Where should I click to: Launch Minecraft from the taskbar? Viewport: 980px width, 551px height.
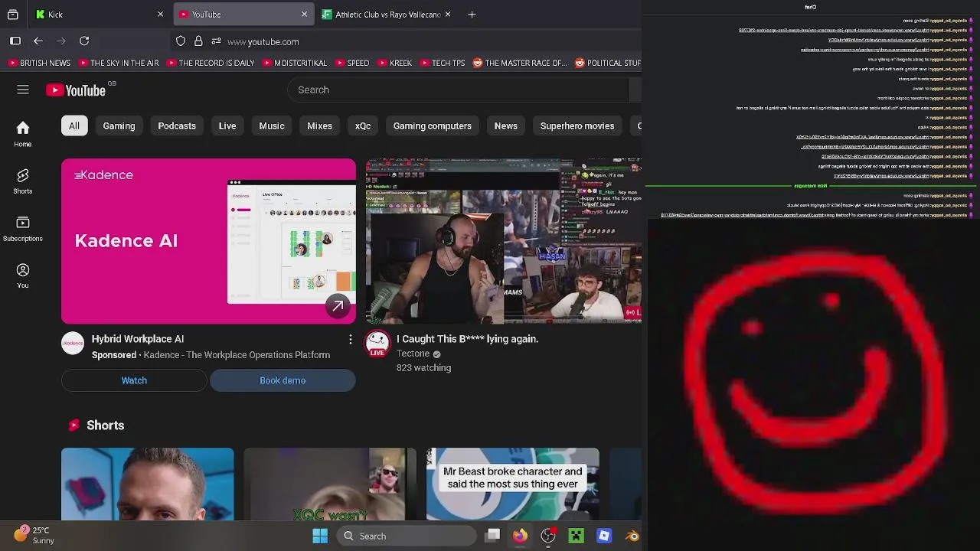pos(576,536)
